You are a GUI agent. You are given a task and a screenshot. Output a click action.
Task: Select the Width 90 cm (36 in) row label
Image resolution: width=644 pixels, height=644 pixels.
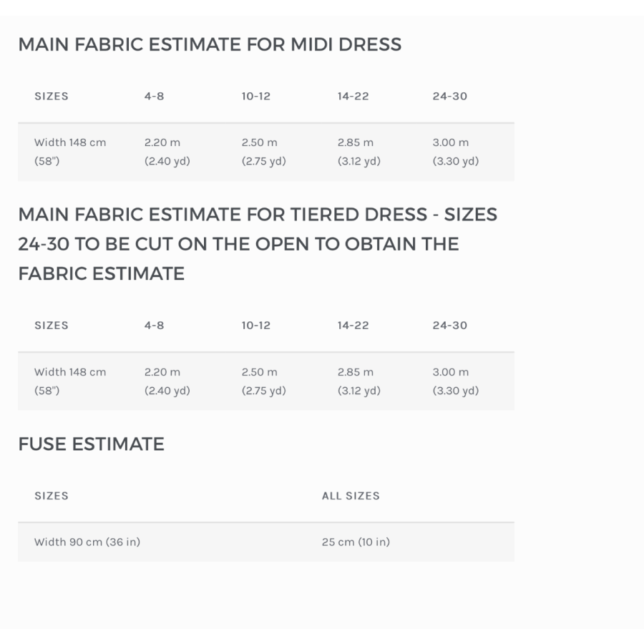tap(87, 542)
